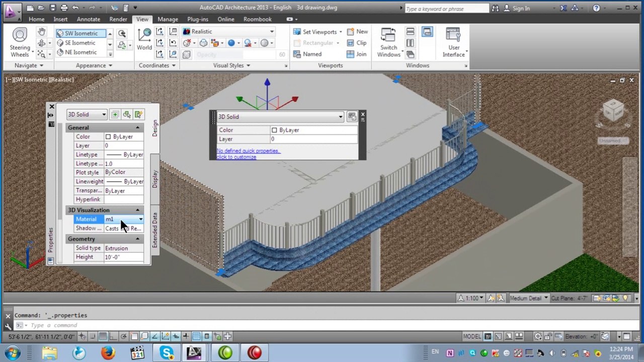Join viewports using Join tool
The image size is (644, 362).
(357, 54)
